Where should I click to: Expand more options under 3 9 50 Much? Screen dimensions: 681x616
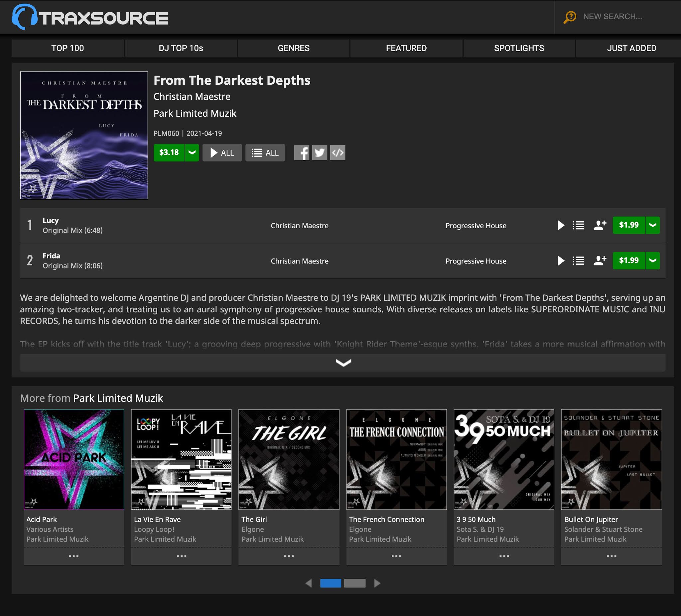pos(504,556)
